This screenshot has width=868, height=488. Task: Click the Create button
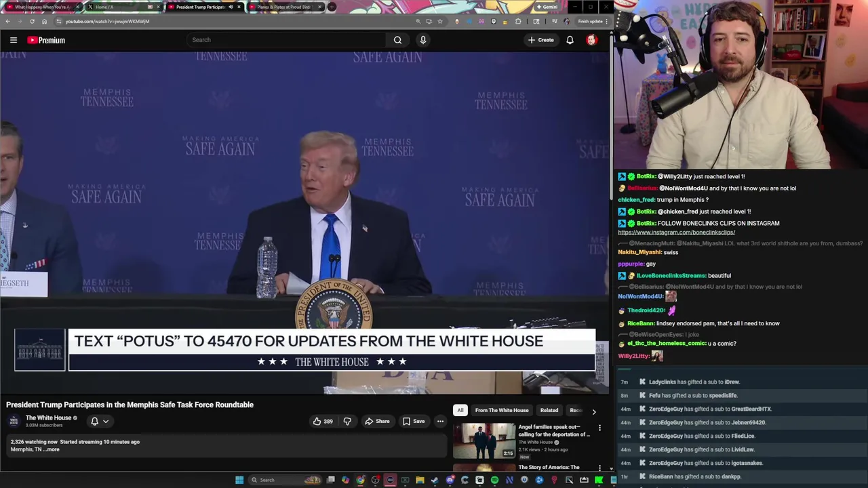pos(541,40)
